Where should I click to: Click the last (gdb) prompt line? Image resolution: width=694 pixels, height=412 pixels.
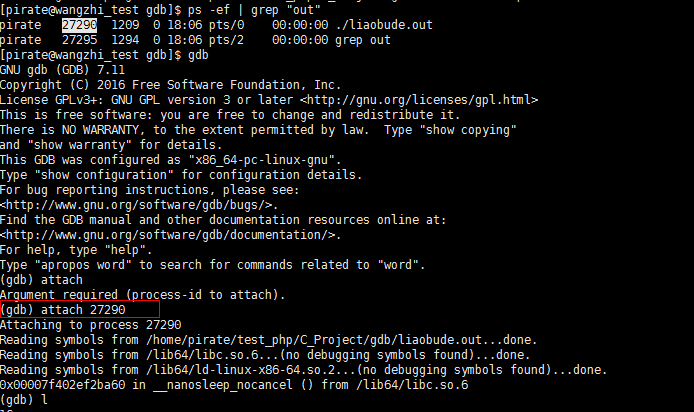click(23, 400)
